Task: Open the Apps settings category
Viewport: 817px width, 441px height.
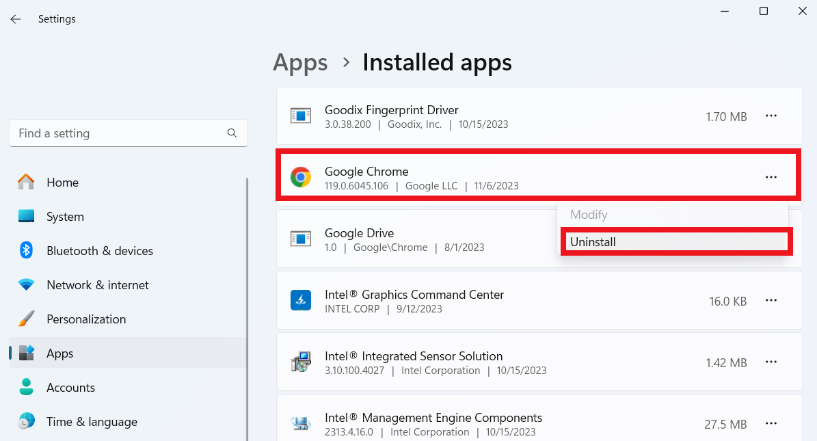Action: (x=128, y=353)
